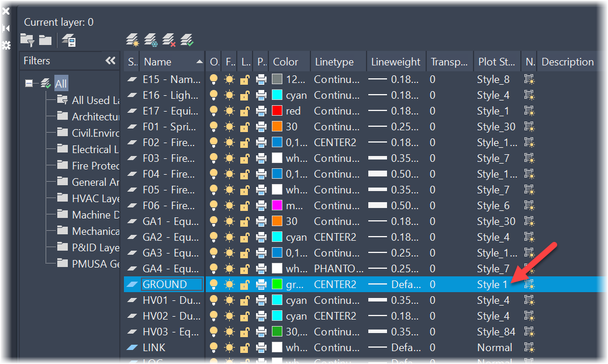Open orange color swatch for layer F01
The width and height of the screenshot is (608, 364).
tap(277, 127)
